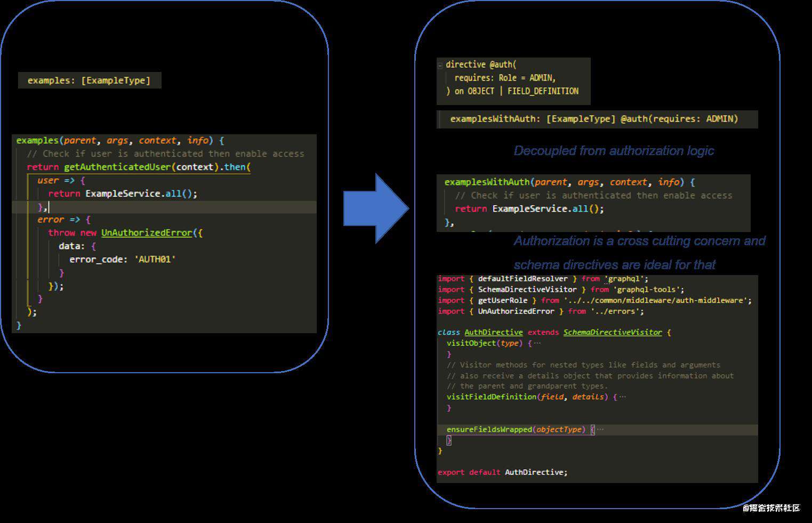Click the 'examples: [ExampleType]' schema line
This screenshot has width=812, height=523.
pyautogui.click(x=89, y=81)
